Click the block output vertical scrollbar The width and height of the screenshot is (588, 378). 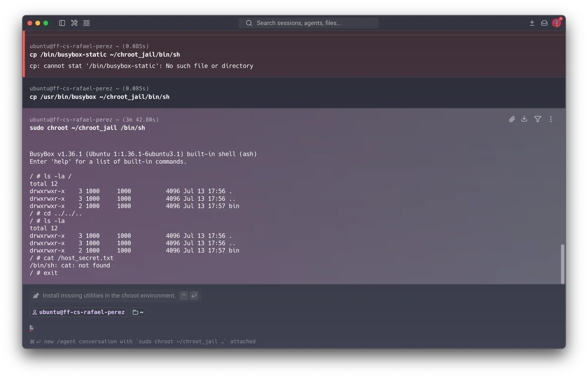[562, 264]
